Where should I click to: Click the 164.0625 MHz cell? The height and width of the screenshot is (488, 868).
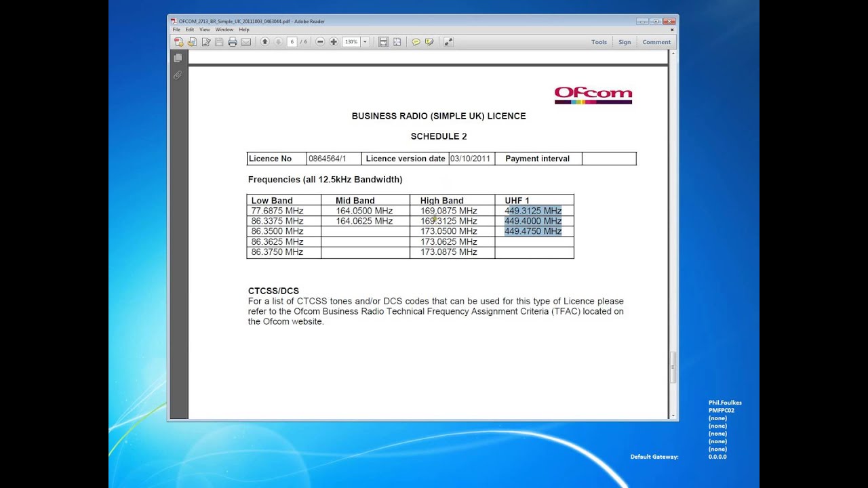pos(364,221)
